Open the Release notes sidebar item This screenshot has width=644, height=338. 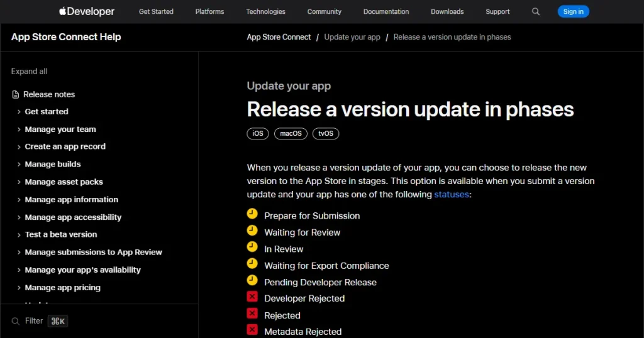(x=49, y=94)
